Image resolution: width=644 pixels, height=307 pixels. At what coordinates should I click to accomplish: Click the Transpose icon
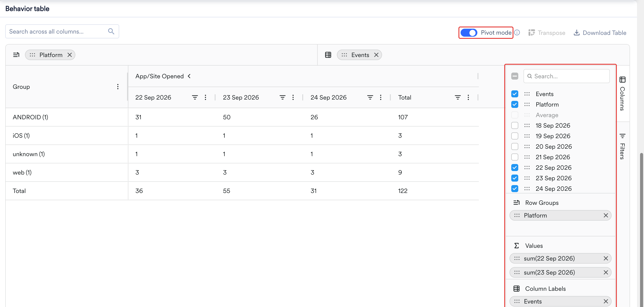coord(531,33)
